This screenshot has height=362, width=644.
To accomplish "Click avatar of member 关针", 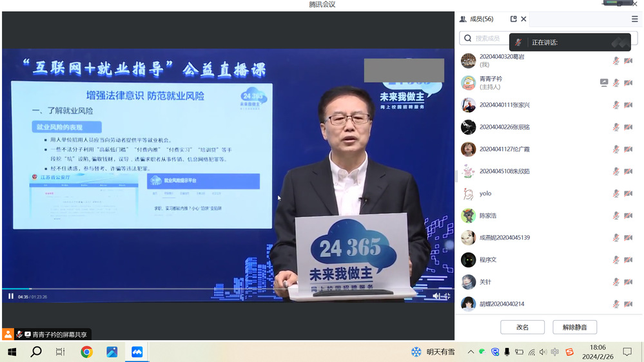I will 469,282.
